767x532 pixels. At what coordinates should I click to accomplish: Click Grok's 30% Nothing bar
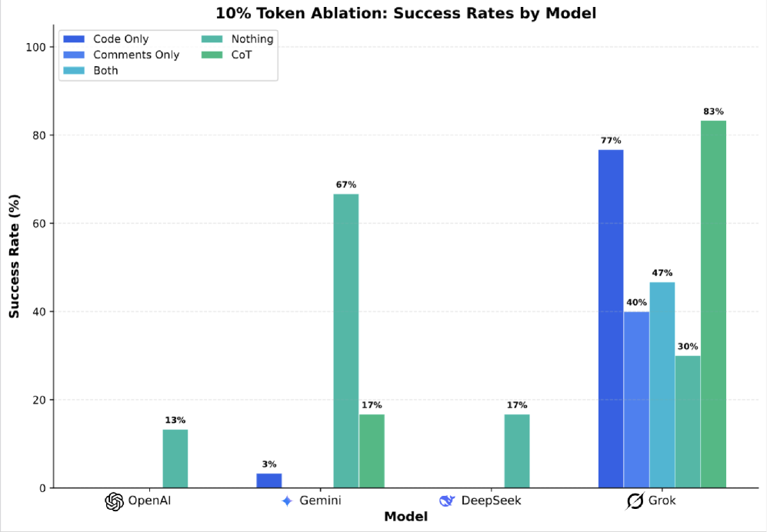tap(688, 421)
